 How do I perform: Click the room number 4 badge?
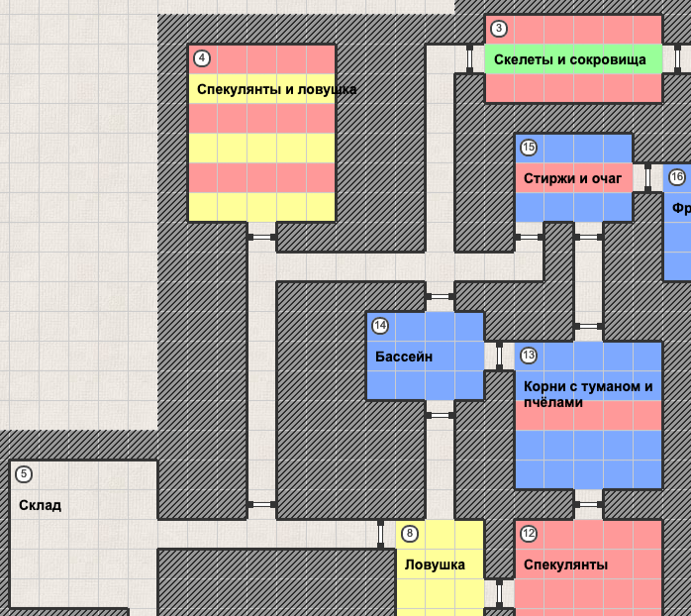202,58
